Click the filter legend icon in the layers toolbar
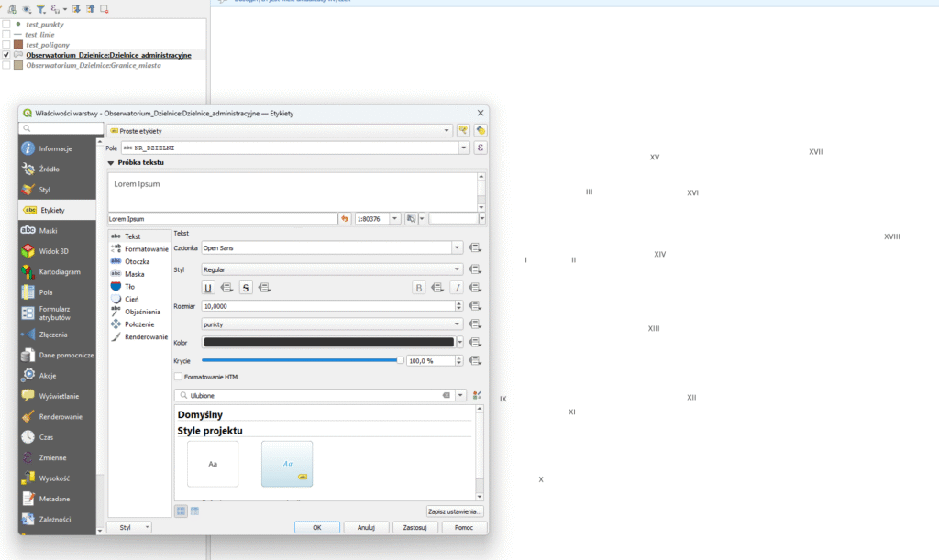Image resolution: width=939 pixels, height=560 pixels. tap(40, 9)
